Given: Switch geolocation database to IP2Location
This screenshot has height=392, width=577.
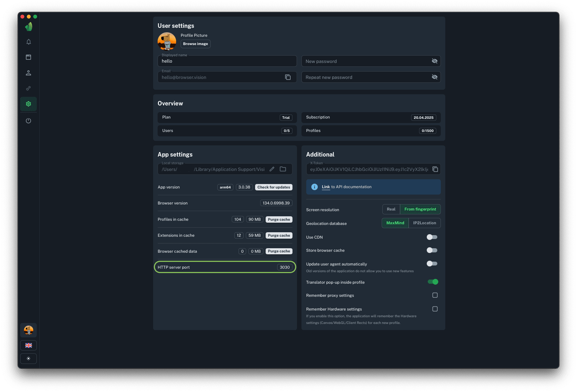Looking at the screenshot, I should pos(424,223).
